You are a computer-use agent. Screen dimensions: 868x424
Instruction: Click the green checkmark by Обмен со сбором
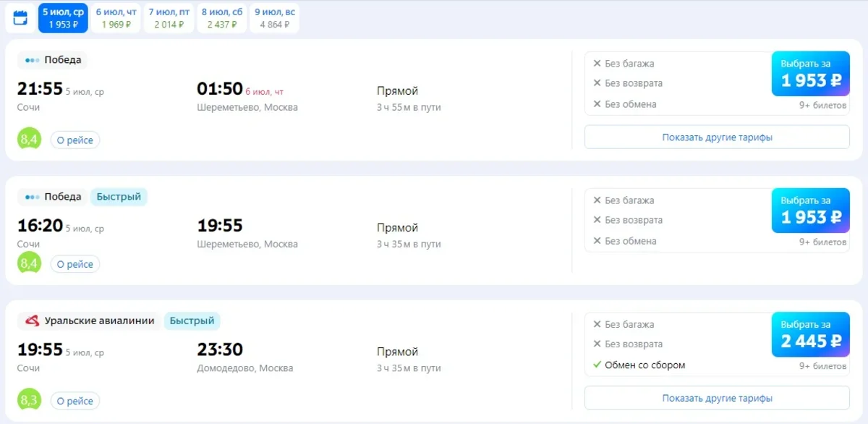[x=597, y=365]
